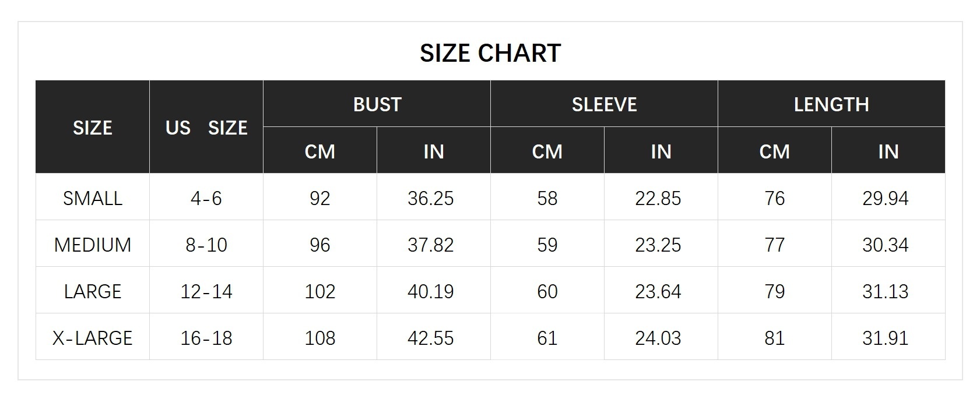Select the MEDIUM size row label
This screenshot has width=980, height=420.
click(x=93, y=245)
